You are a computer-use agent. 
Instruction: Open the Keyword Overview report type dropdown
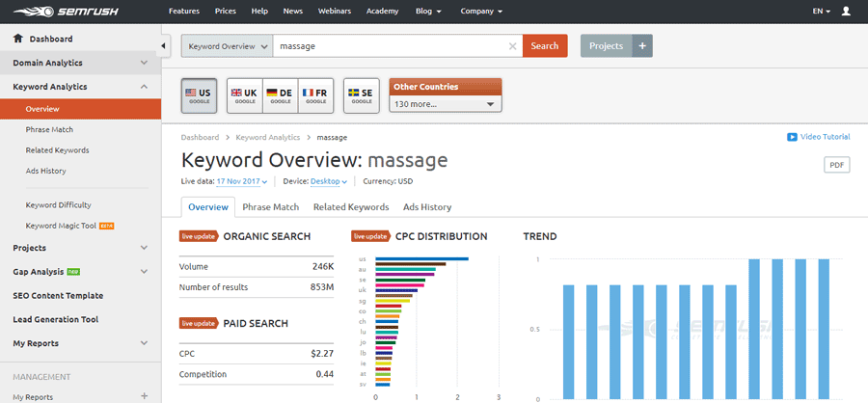click(227, 46)
